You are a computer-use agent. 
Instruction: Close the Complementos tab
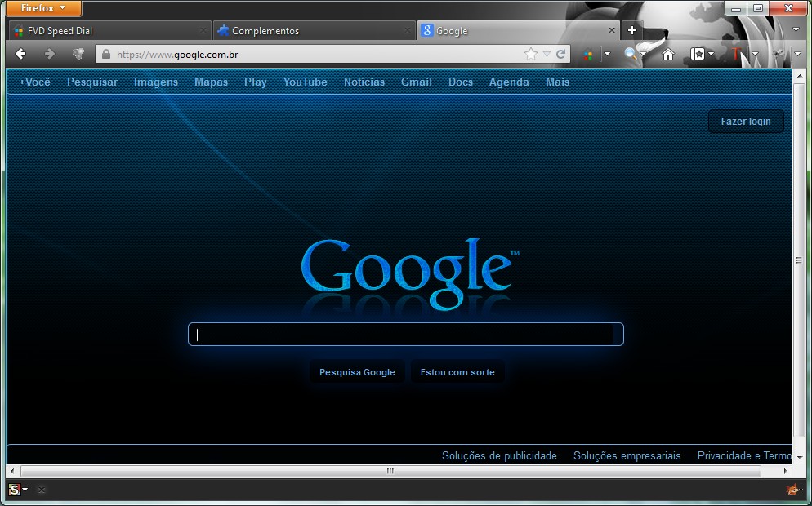408,30
